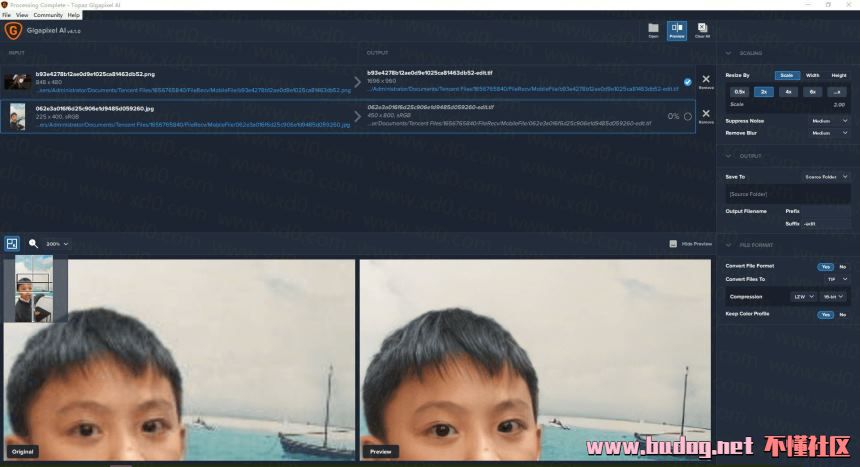Click input filename 062e3a016f6d25c906e1d9485d059260.jpg
The width and height of the screenshot is (860, 467).
pyautogui.click(x=94, y=109)
